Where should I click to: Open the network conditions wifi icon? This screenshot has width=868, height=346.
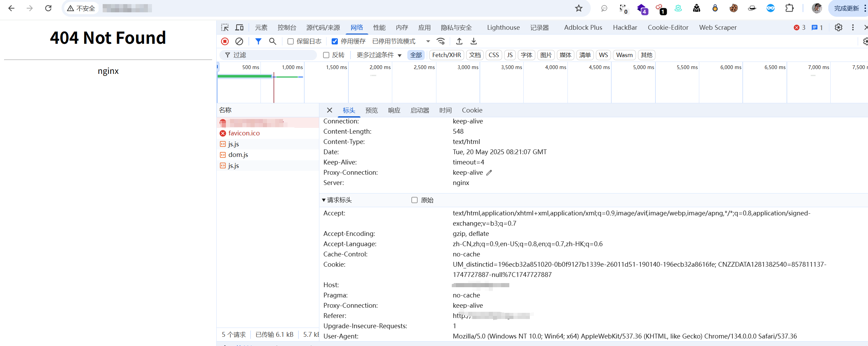pyautogui.click(x=441, y=41)
